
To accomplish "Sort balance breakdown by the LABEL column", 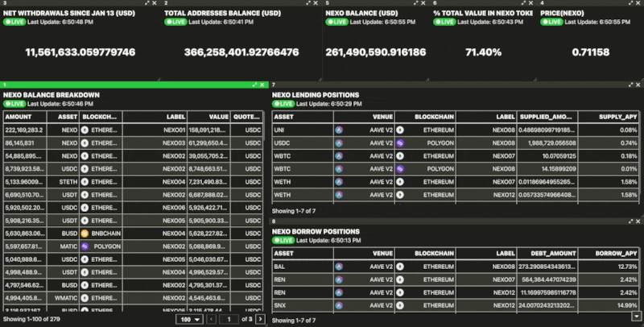I will 155,117.
